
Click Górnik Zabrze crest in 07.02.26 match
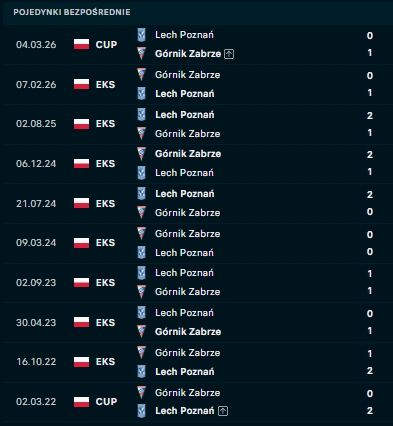[142, 75]
